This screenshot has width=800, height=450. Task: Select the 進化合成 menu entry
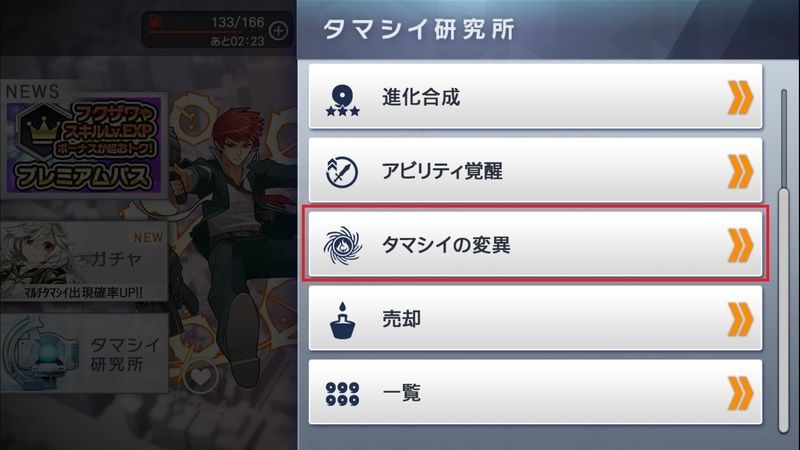535,96
